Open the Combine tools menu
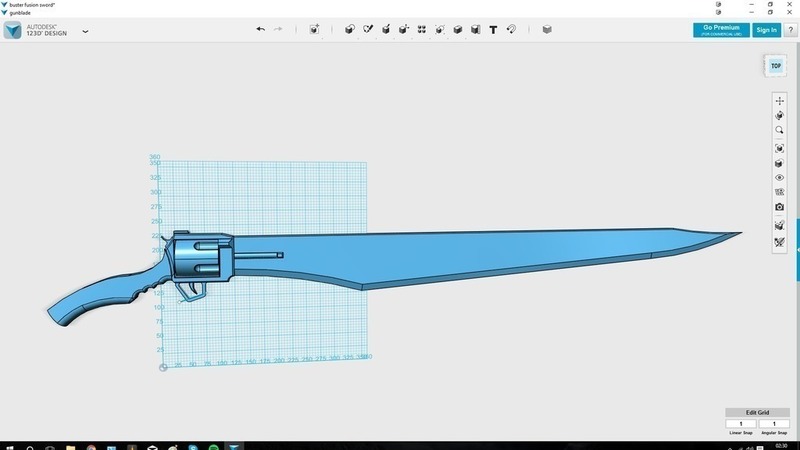The width and height of the screenshot is (800, 450). (458, 29)
